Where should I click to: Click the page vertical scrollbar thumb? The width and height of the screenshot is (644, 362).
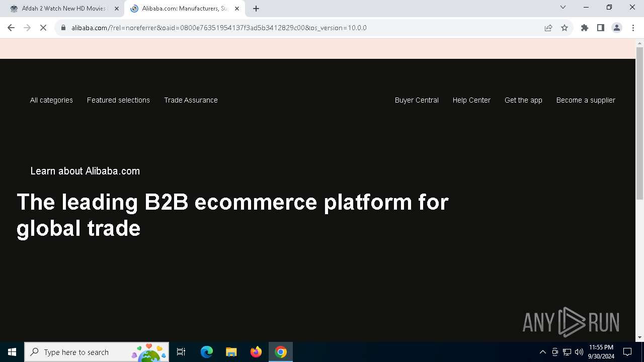(639, 123)
